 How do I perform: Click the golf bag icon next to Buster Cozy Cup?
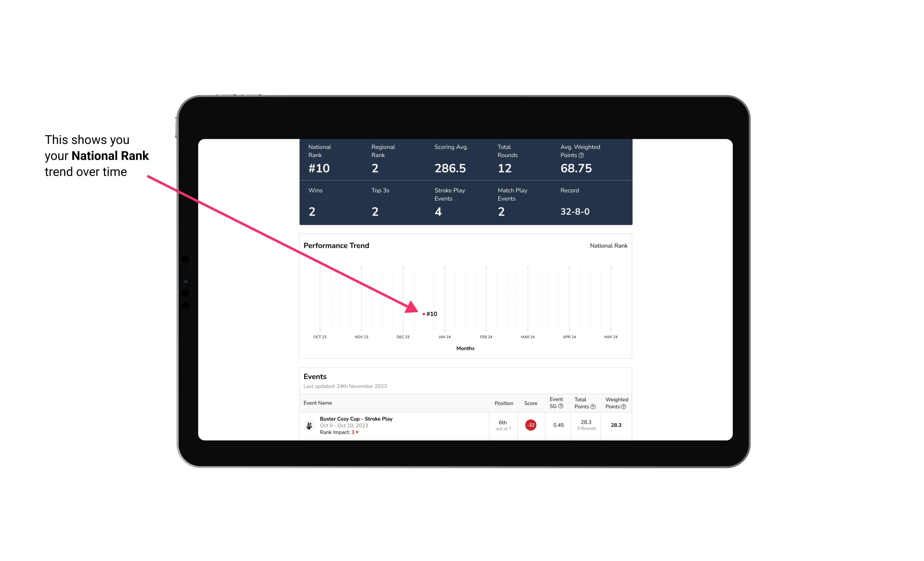coord(309,424)
